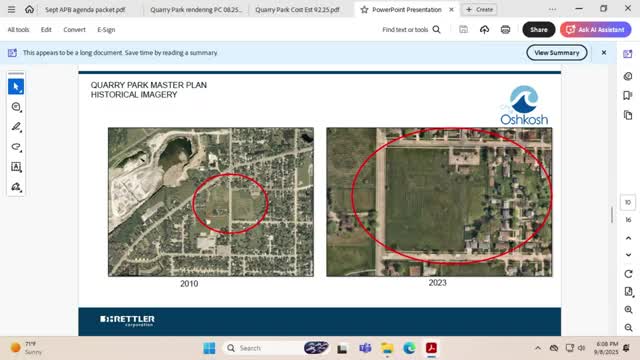Open the page display settings icon
This screenshot has height=360, width=640.
(x=628, y=291)
